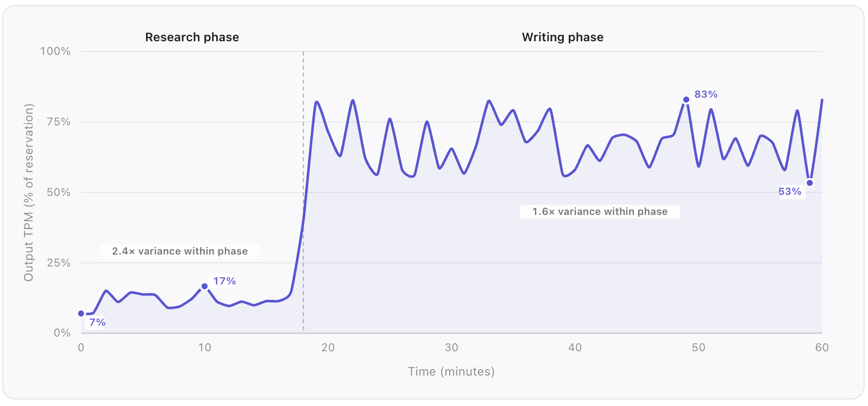Click the 83% value label
The image size is (868, 406).
tap(706, 94)
